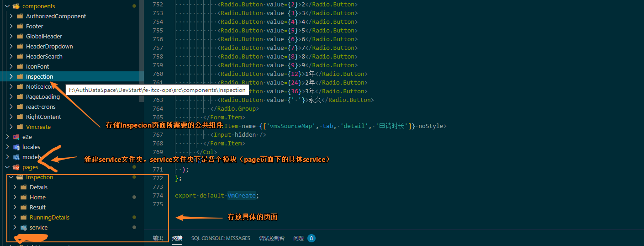Viewport: 644px width, 246px height.
Task: Select the Vmcreate folder label
Action: coord(38,127)
